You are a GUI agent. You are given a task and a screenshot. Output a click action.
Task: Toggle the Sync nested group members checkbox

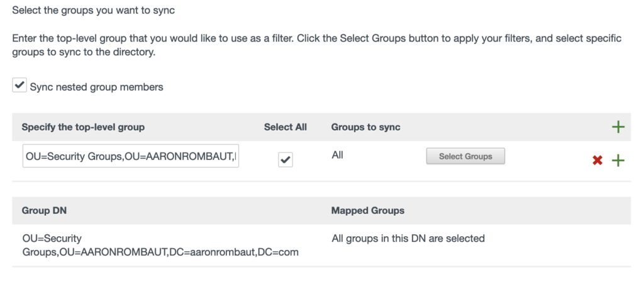(x=19, y=86)
